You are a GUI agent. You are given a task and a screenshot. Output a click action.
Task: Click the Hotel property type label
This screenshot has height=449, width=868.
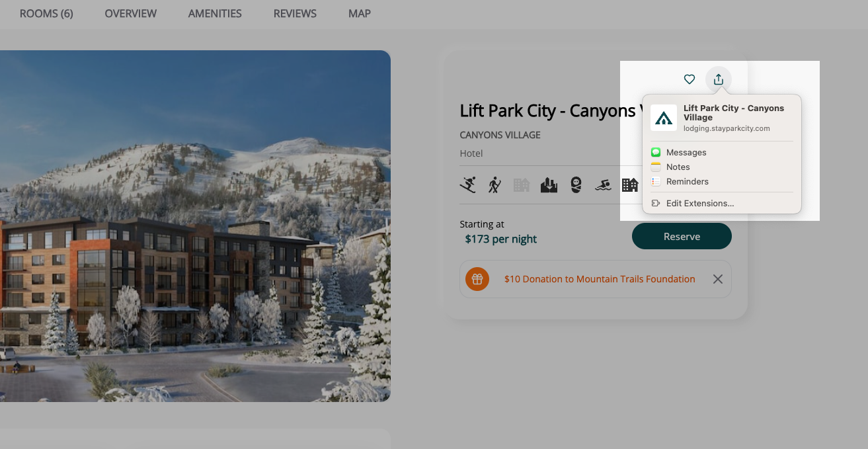pyautogui.click(x=471, y=153)
